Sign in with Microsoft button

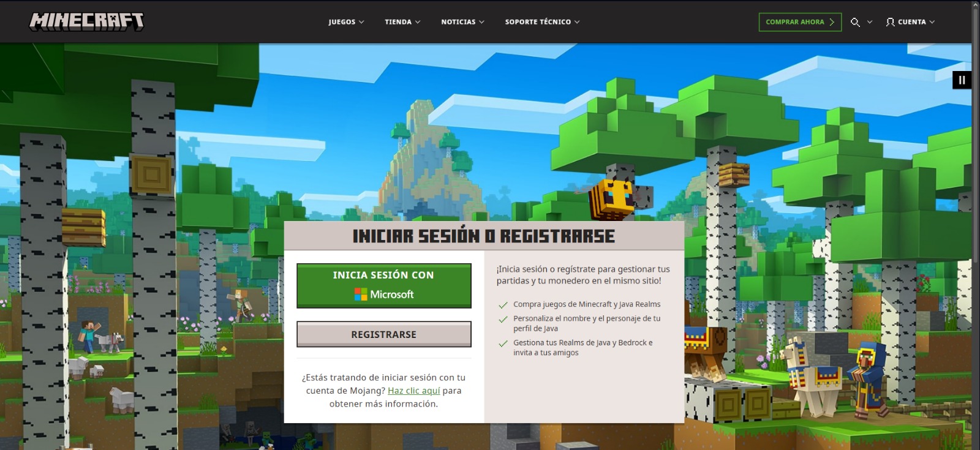pos(384,285)
